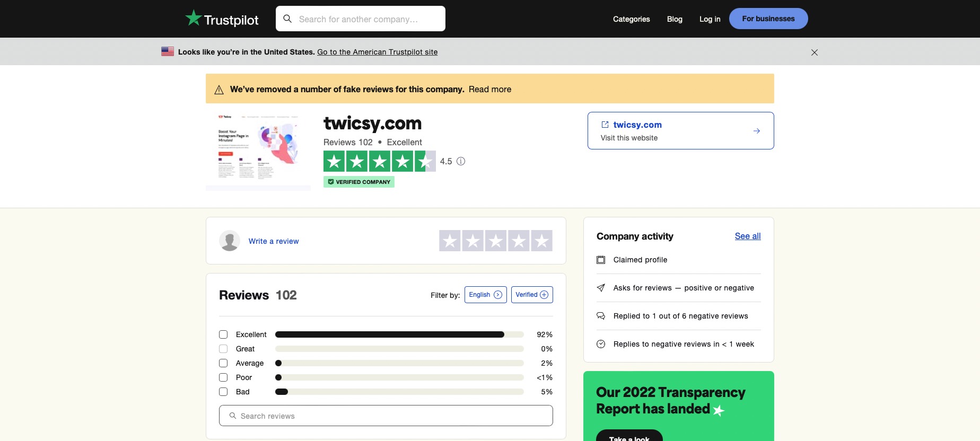
Task: Select the fifth star in the review rating
Action: (542, 241)
